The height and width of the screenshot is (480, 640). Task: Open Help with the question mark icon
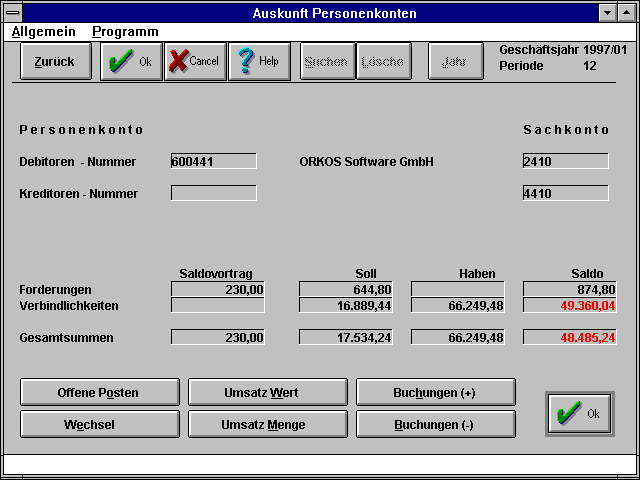(x=259, y=61)
